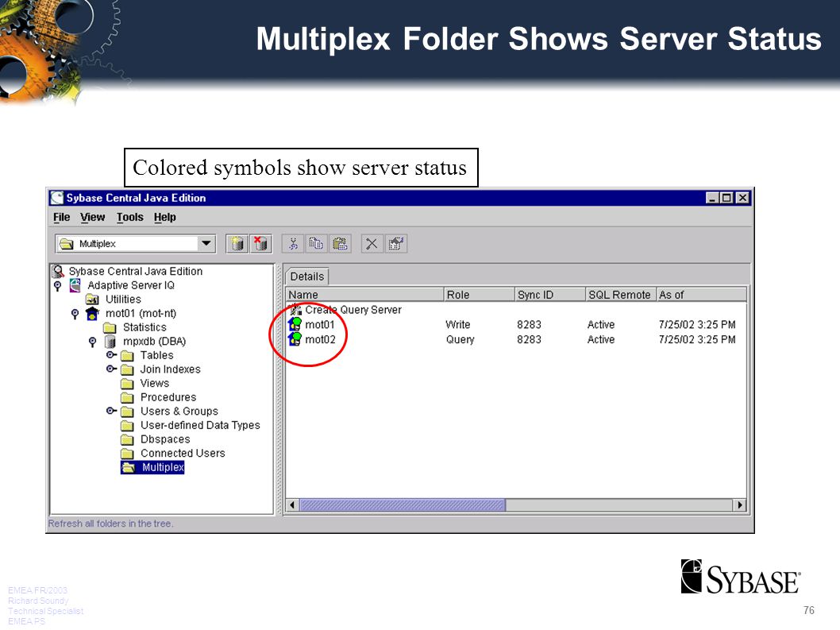Open the Multiplex folder dropdown arrow
The height and width of the screenshot is (630, 840).
click(206, 243)
